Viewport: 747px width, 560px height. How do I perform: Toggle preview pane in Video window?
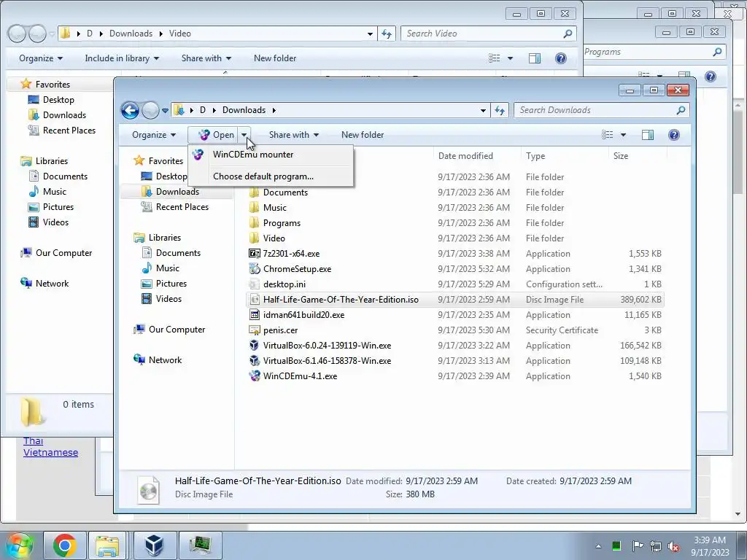click(x=535, y=58)
